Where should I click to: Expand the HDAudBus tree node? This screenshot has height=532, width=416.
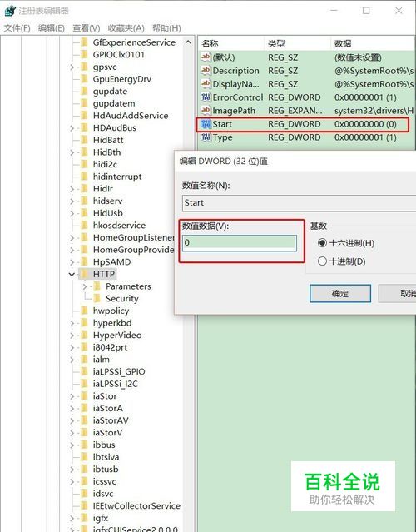click(x=72, y=128)
